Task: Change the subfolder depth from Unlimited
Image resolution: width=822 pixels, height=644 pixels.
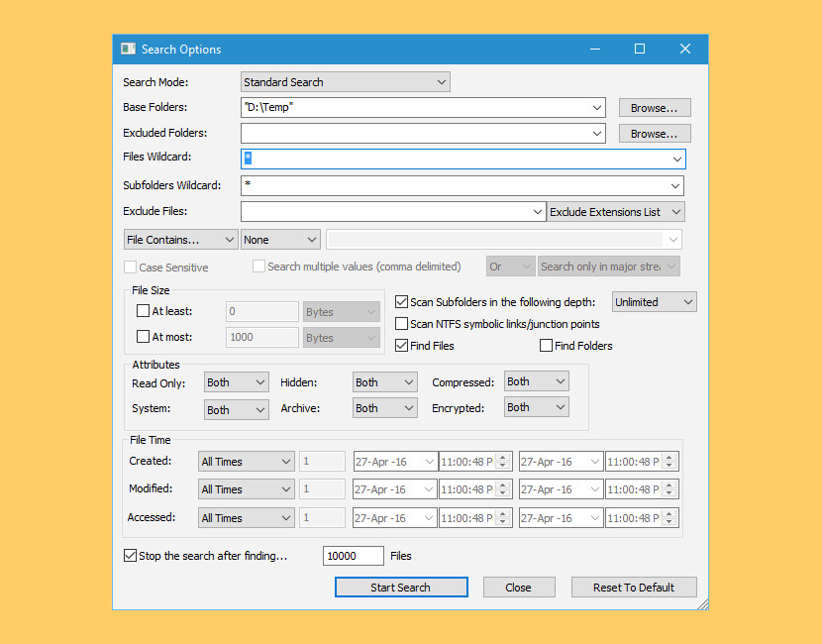Action: tap(654, 302)
